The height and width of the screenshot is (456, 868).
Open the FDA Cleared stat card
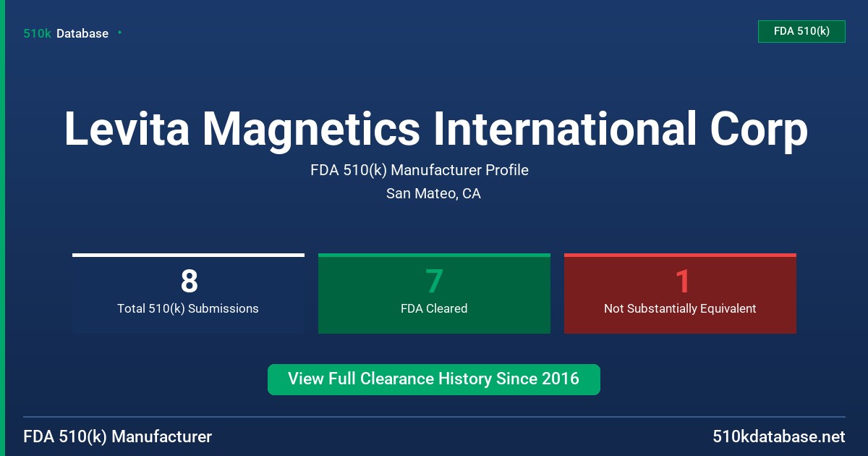click(434, 294)
